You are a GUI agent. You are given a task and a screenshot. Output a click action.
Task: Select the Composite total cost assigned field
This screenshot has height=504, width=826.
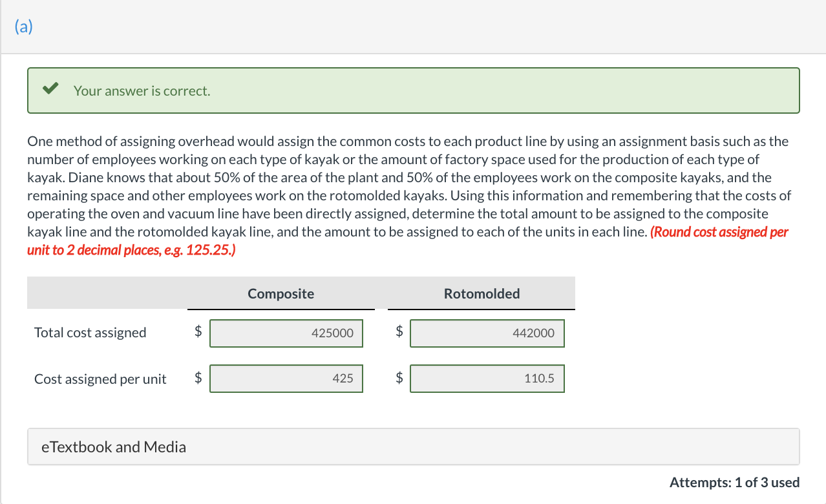point(286,333)
